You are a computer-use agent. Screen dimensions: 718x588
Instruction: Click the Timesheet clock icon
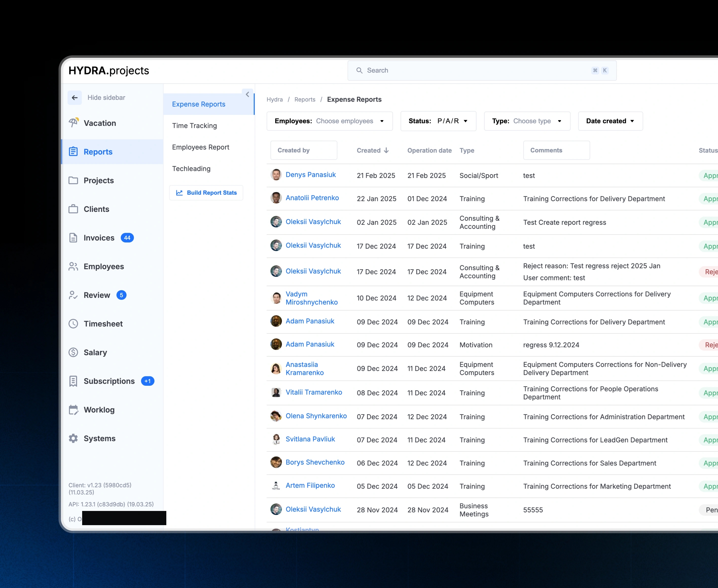pyautogui.click(x=73, y=323)
